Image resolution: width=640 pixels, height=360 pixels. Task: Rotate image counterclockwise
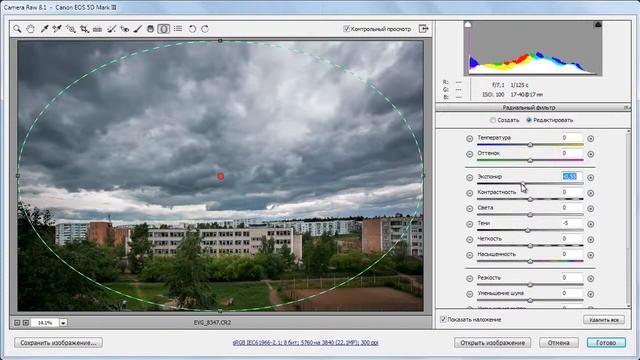[192, 29]
